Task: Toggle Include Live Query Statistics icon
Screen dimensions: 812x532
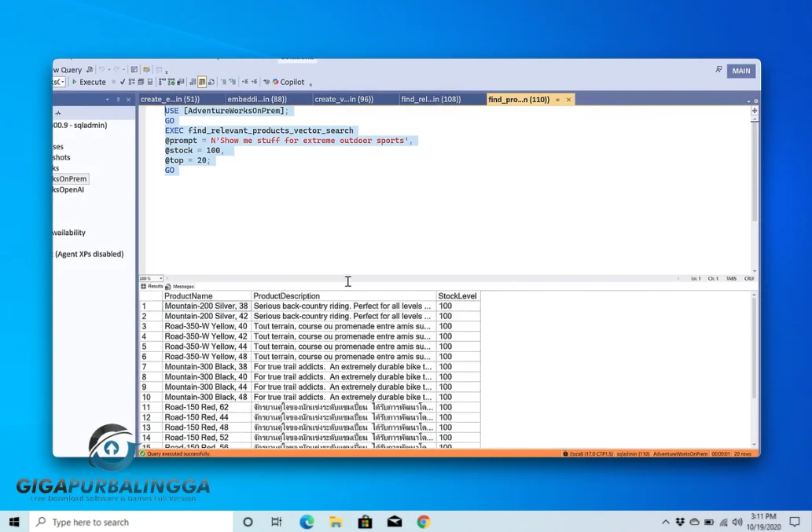Action: click(x=171, y=82)
